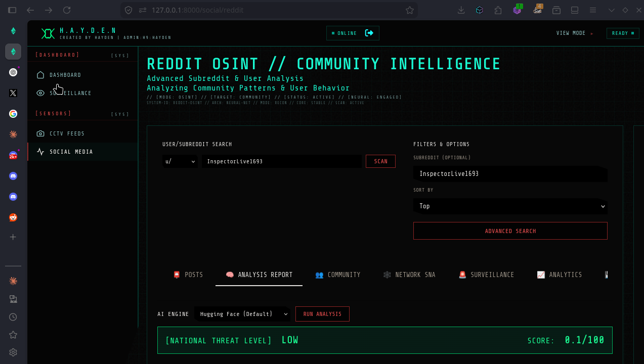Reload the page with refresh icon

coord(67,10)
